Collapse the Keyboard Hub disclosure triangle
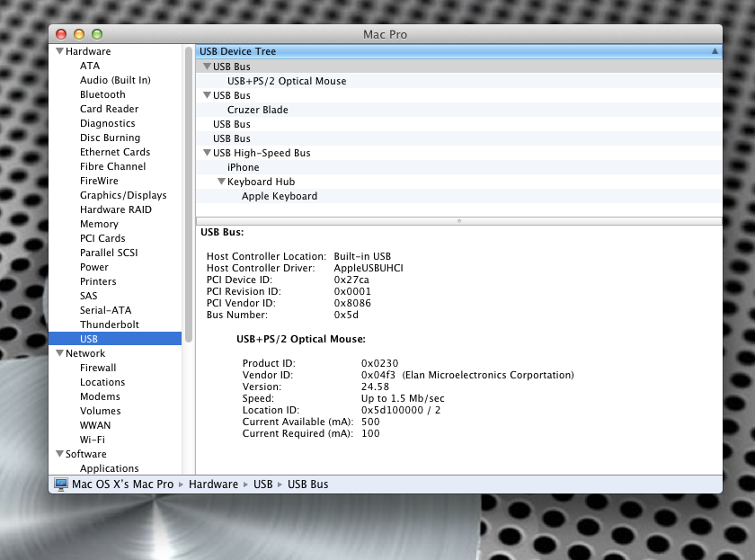The image size is (755, 560). point(221,182)
